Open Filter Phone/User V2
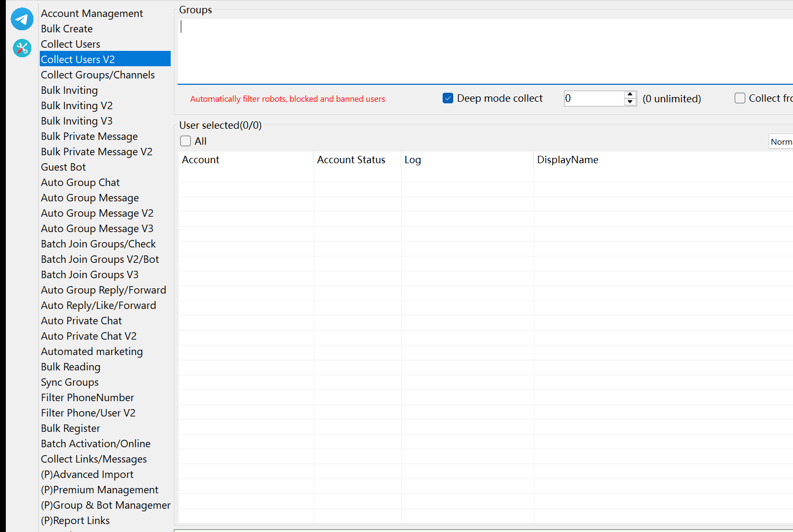 click(x=88, y=413)
